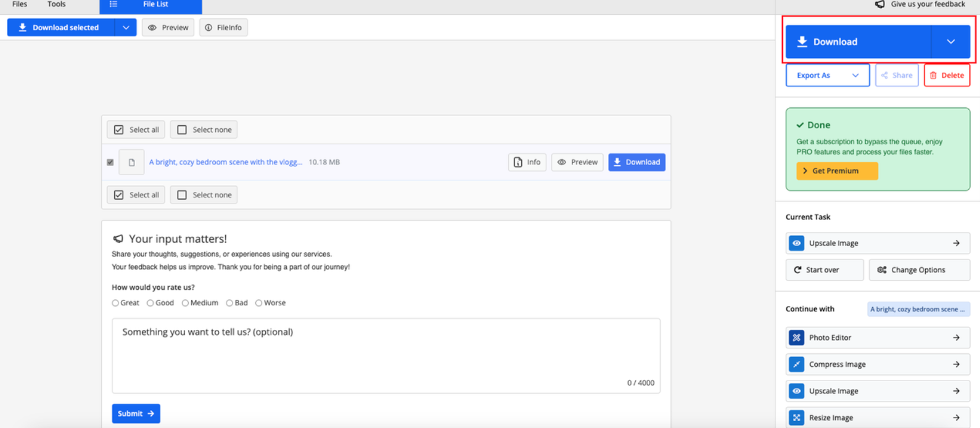Viewport: 980px width, 428px height.
Task: Click the file row document icon
Action: [131, 162]
